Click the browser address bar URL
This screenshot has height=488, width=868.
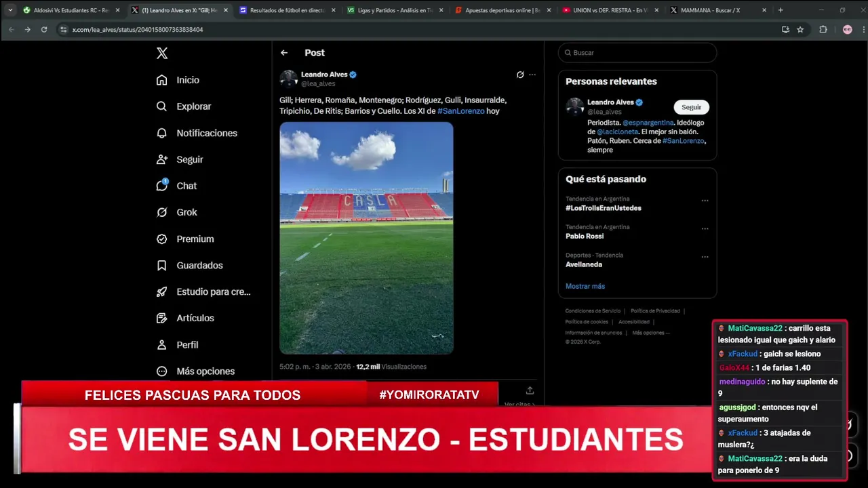point(138,30)
